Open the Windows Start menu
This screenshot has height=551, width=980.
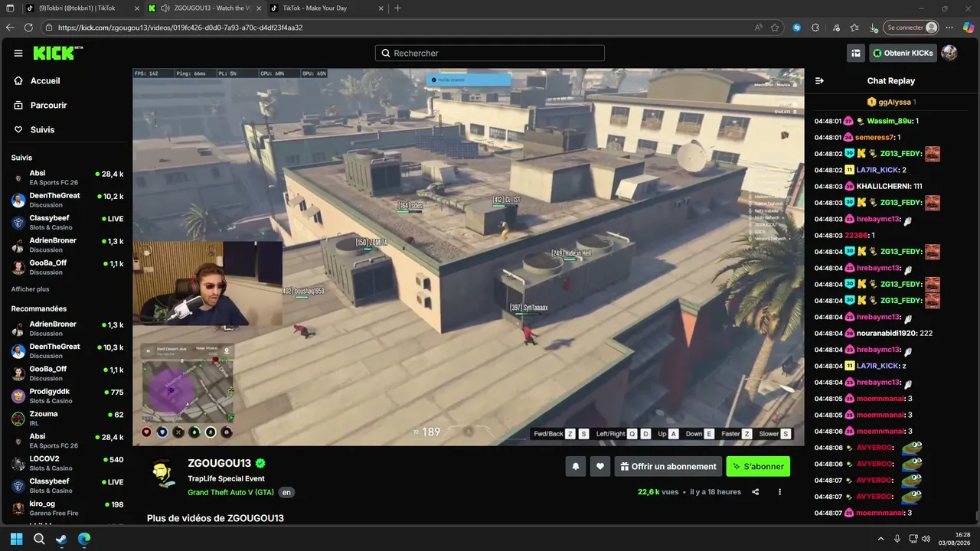pyautogui.click(x=16, y=539)
